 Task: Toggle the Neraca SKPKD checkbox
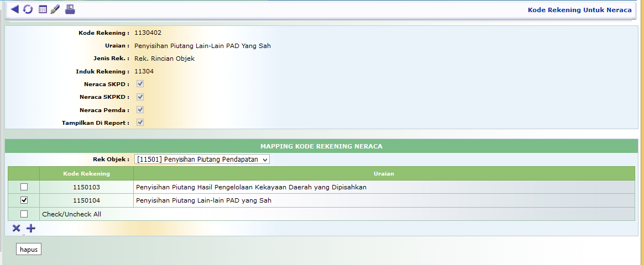140,97
